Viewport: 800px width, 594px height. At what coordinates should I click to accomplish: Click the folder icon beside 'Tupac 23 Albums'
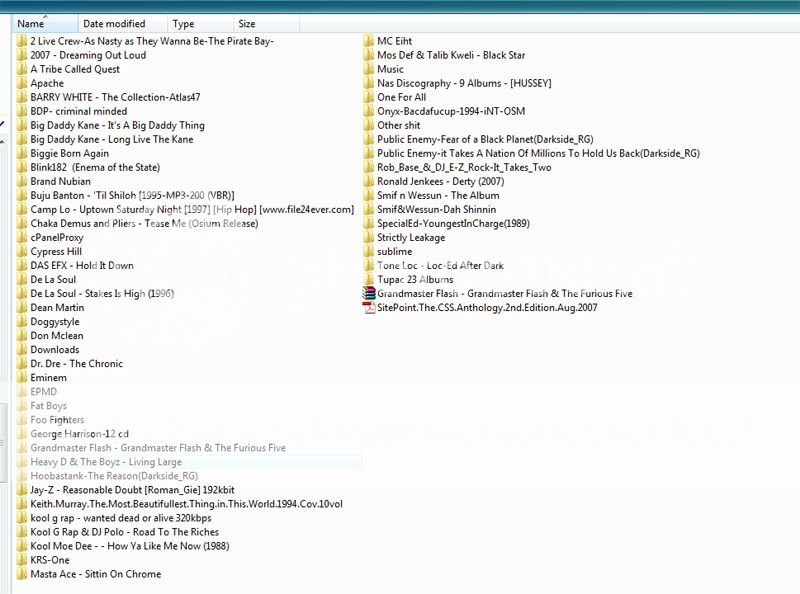tap(368, 280)
